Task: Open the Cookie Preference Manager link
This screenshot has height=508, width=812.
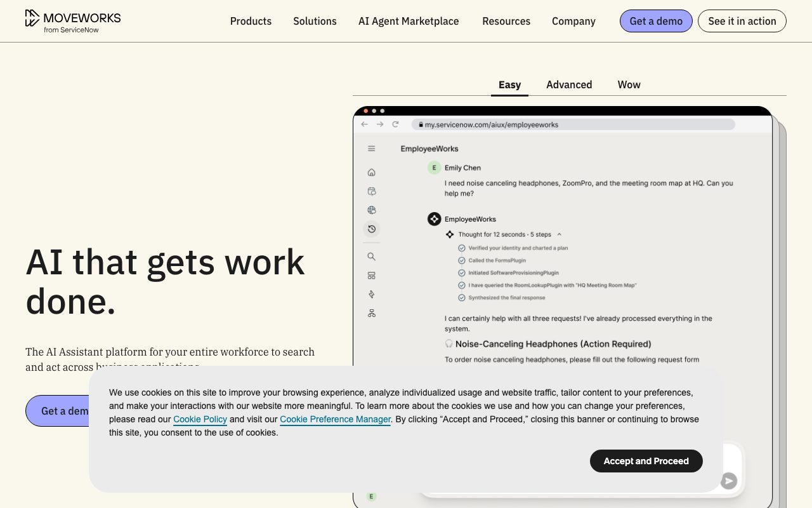Action: tap(335, 419)
